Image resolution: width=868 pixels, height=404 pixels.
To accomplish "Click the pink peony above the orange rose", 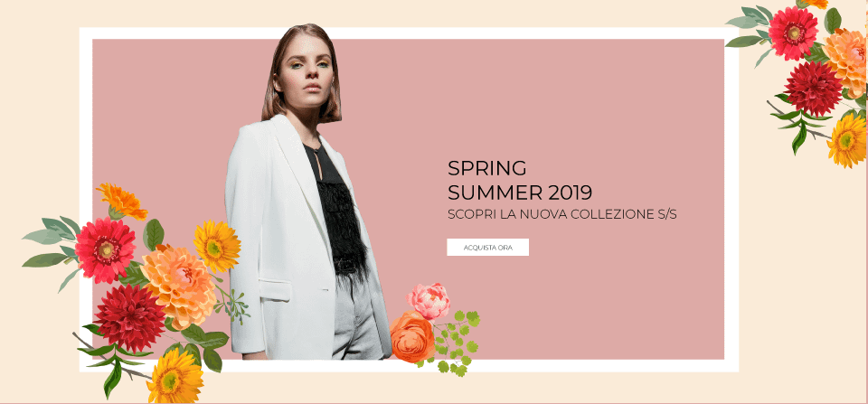I will [x=429, y=300].
